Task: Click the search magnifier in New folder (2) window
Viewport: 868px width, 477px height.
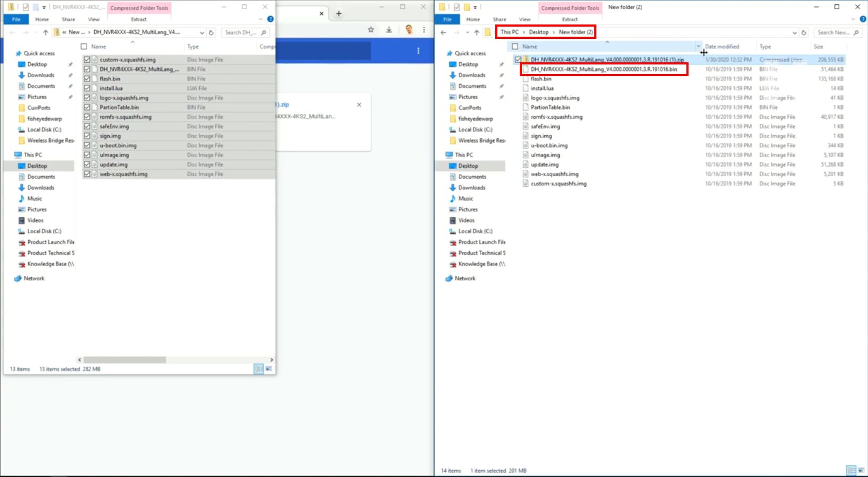Action: 856,32
